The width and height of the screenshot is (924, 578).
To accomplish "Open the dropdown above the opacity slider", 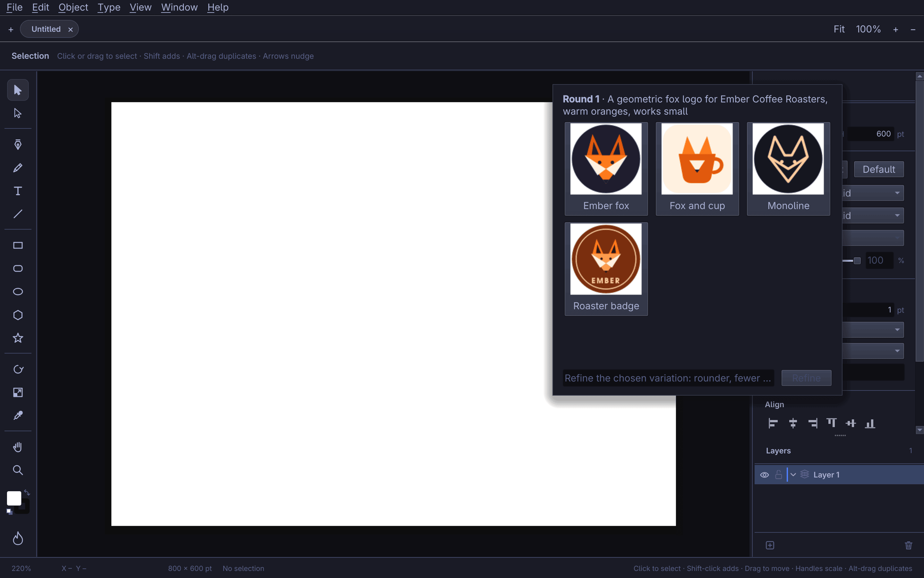I will [873, 238].
